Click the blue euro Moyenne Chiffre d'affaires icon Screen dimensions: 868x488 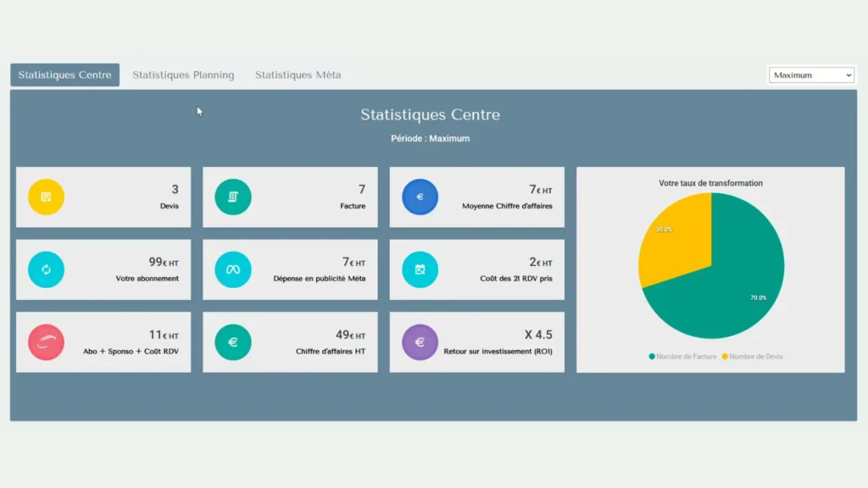coord(420,197)
